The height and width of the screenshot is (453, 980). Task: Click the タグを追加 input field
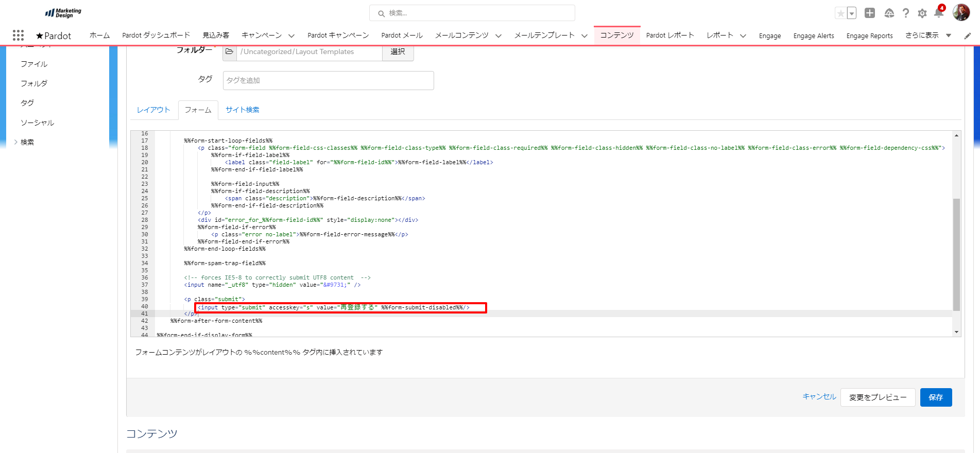[x=328, y=80]
